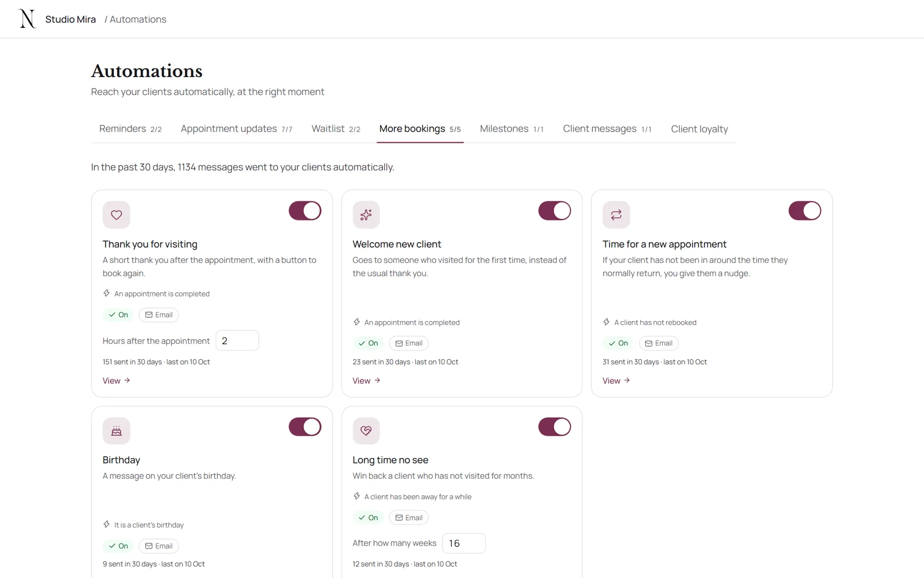The width and height of the screenshot is (924, 578).
Task: Click the After how many weeks field
Action: point(464,544)
